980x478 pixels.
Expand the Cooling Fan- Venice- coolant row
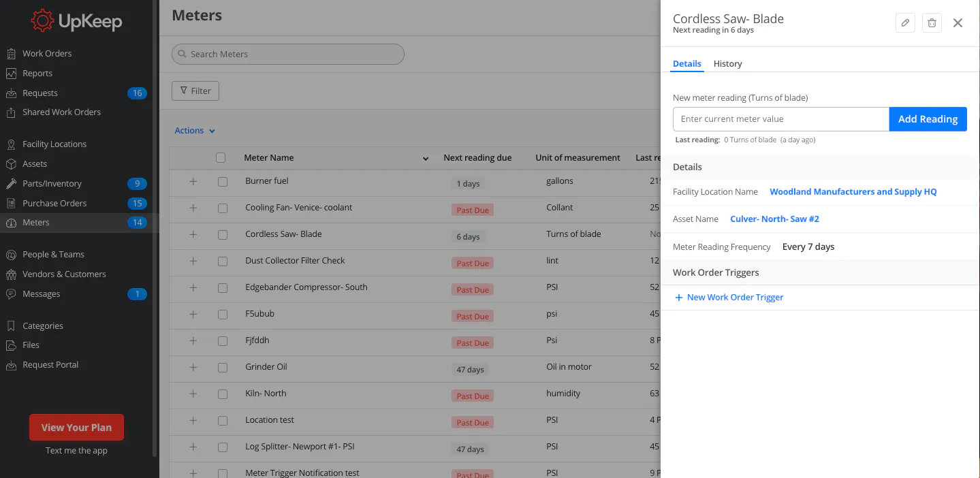tap(193, 208)
